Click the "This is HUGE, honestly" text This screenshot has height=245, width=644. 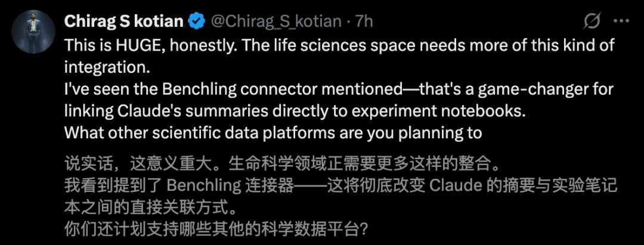click(137, 46)
